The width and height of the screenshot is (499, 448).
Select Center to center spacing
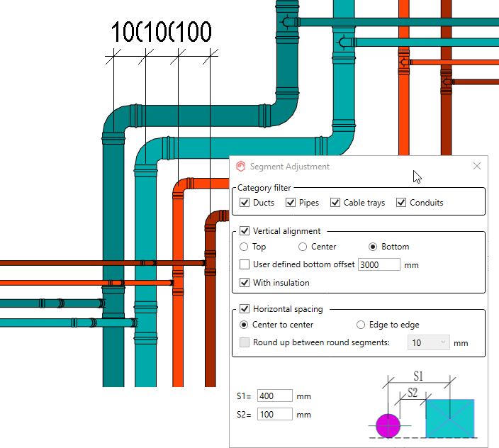[x=245, y=325]
